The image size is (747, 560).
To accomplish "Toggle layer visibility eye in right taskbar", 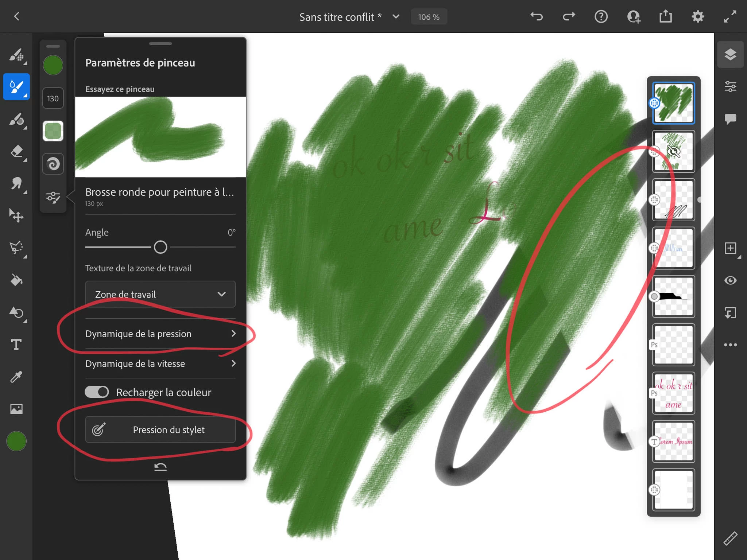I will pos(730,280).
